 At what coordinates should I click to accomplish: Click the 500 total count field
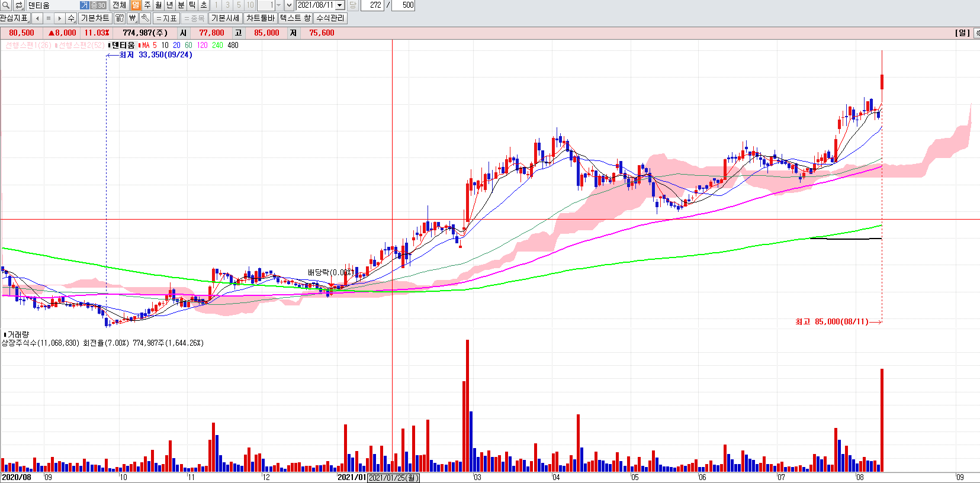403,5
